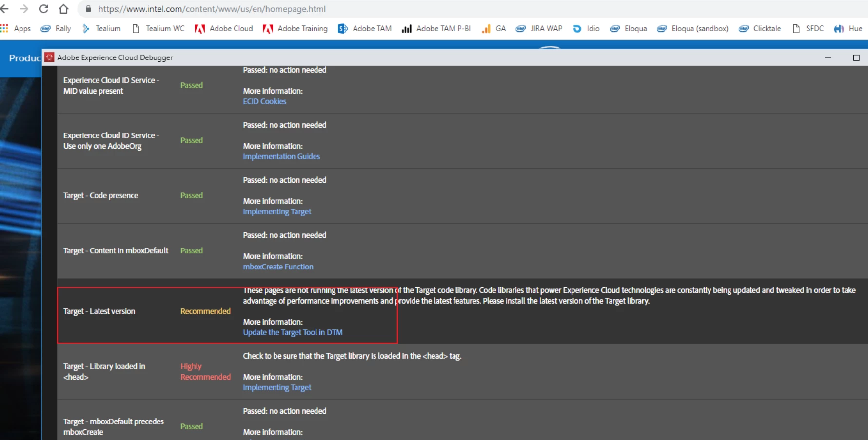The width and height of the screenshot is (868, 440).
Task: Select 'Target - Library loaded in <head>' label
Action: (104, 371)
